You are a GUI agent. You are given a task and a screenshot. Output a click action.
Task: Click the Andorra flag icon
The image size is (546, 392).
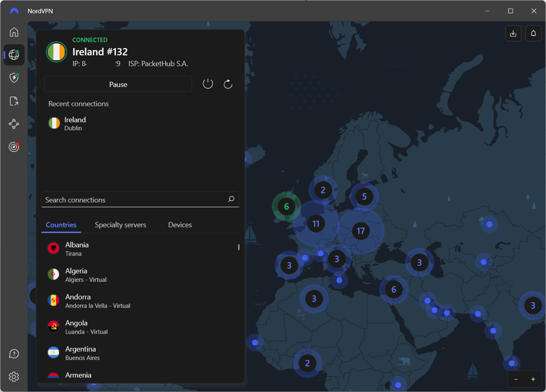(x=53, y=300)
